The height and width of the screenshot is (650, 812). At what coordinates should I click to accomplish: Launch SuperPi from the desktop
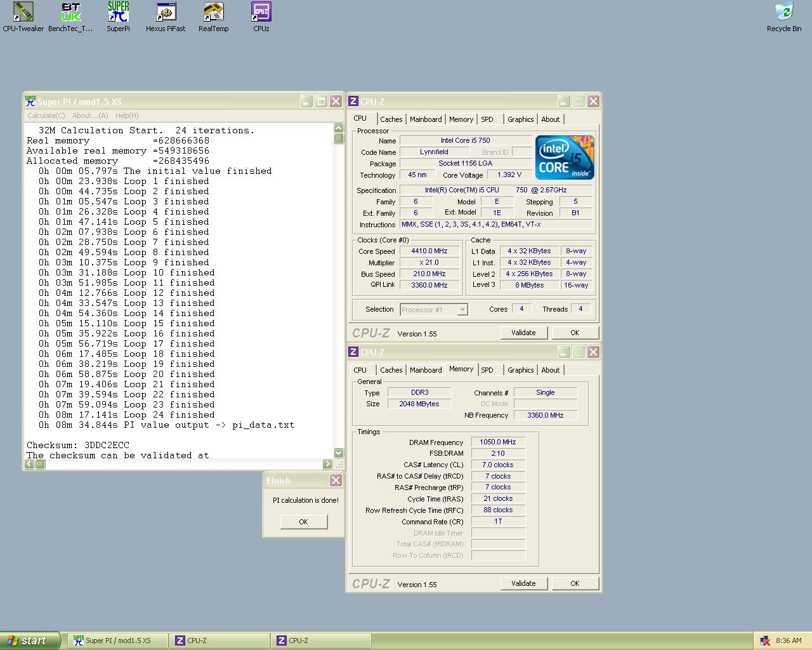[118, 12]
